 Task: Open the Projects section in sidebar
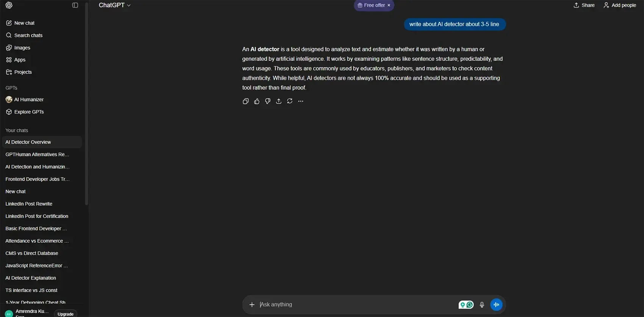tap(23, 72)
